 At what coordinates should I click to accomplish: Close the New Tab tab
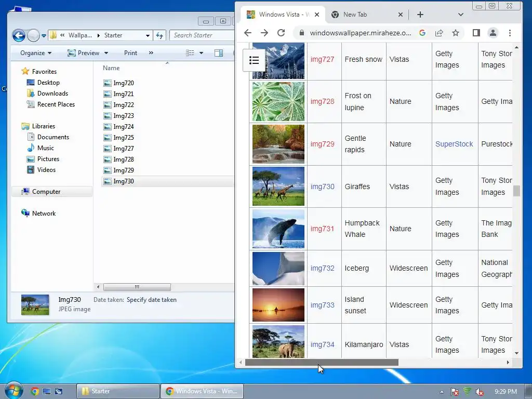click(401, 15)
